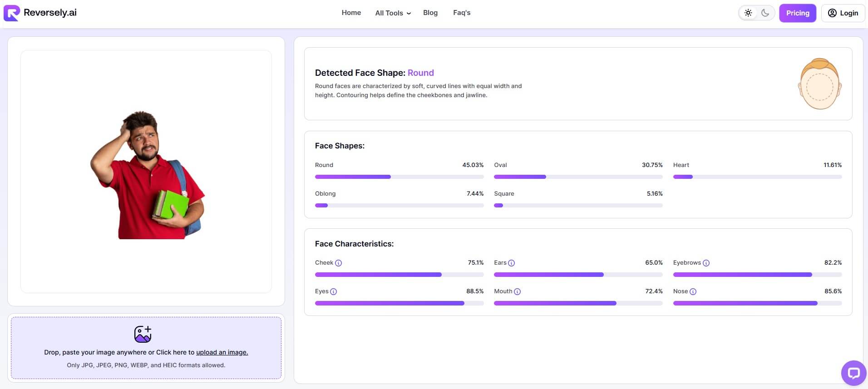Click the Reversely.ai logo

tap(40, 13)
